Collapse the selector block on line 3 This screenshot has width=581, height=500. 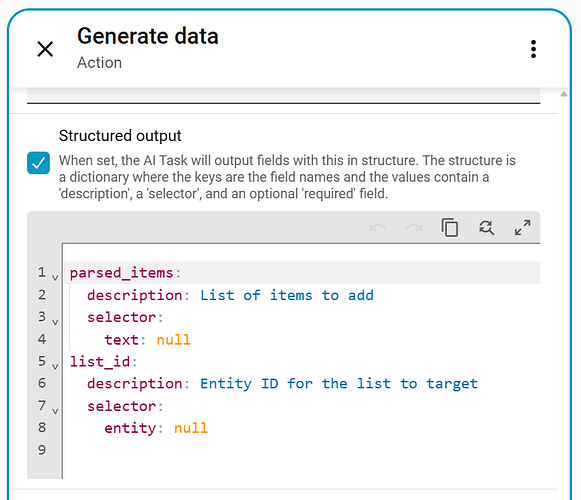(55, 322)
